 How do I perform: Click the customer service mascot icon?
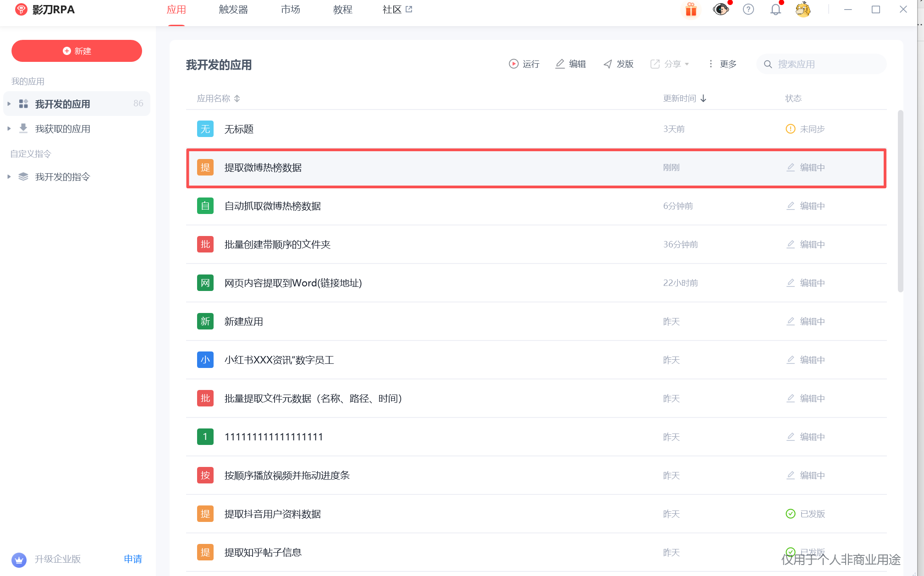[720, 10]
